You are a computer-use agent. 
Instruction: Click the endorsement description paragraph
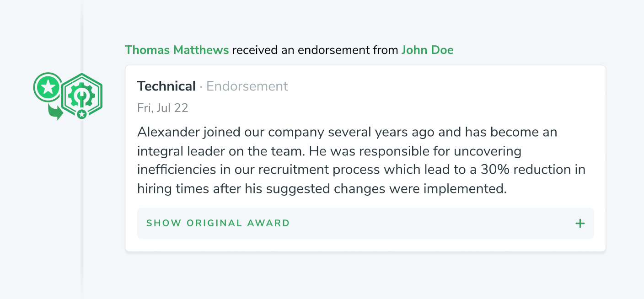[x=361, y=160]
